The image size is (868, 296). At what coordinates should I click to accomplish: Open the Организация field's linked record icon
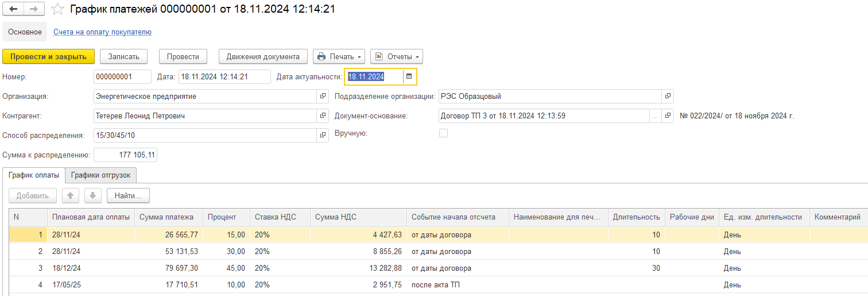coord(323,97)
